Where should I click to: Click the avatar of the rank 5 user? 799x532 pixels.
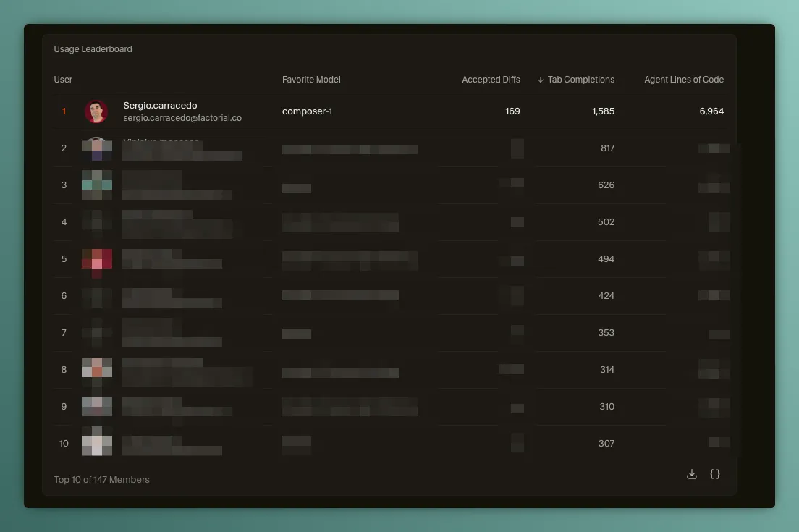(96, 259)
